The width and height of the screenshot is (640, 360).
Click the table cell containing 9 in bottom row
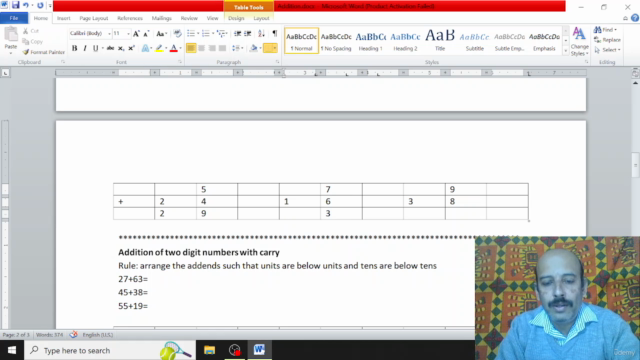[x=217, y=213]
